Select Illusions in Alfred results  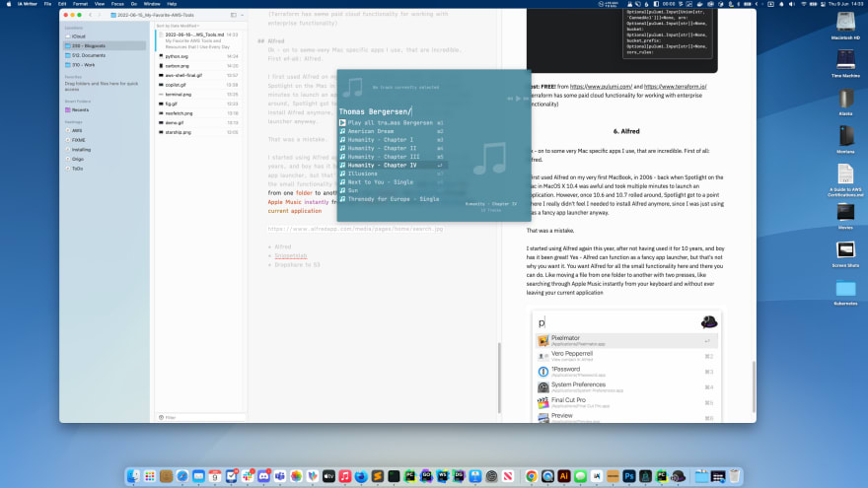coord(392,174)
